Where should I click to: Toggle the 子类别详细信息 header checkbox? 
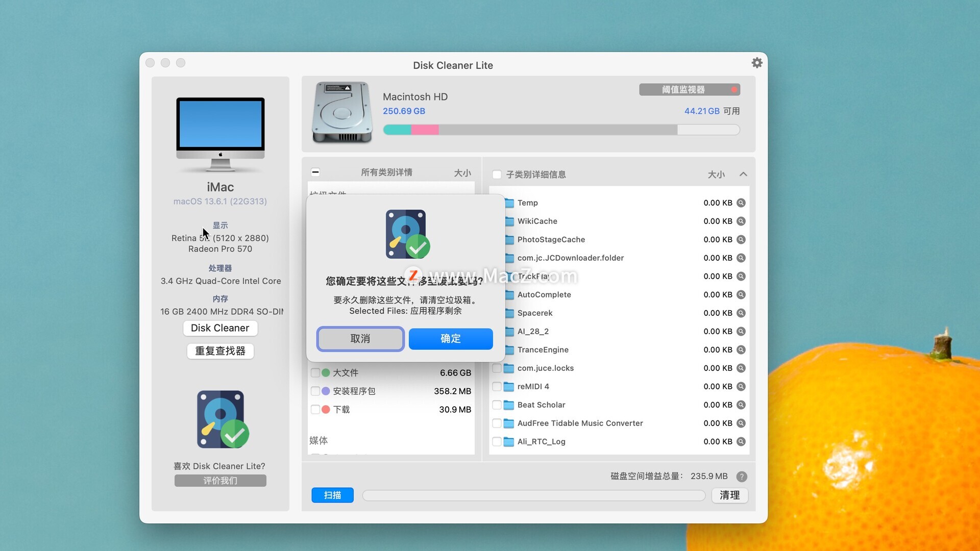click(x=497, y=174)
